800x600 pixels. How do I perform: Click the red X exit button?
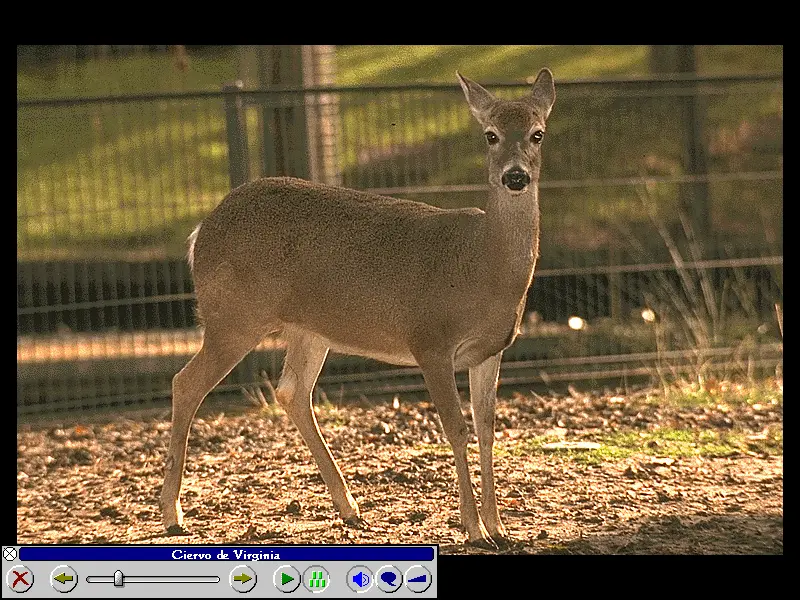pos(20,579)
